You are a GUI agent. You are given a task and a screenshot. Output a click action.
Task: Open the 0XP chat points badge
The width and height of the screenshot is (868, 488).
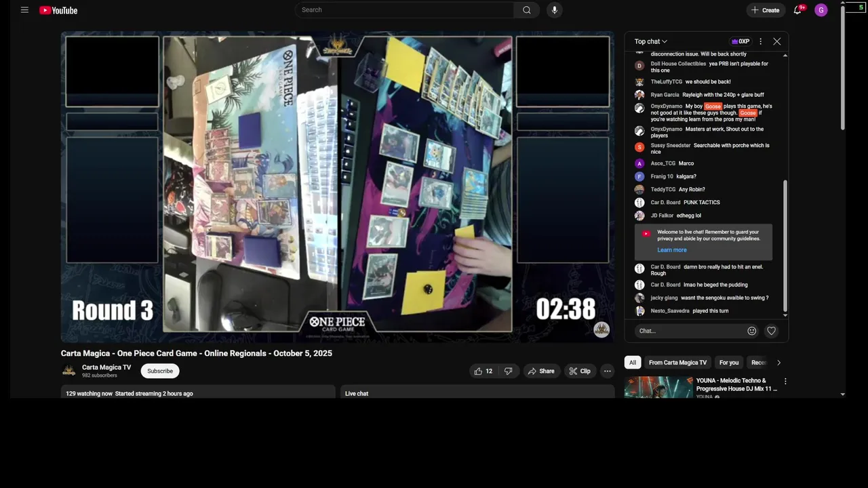741,41
